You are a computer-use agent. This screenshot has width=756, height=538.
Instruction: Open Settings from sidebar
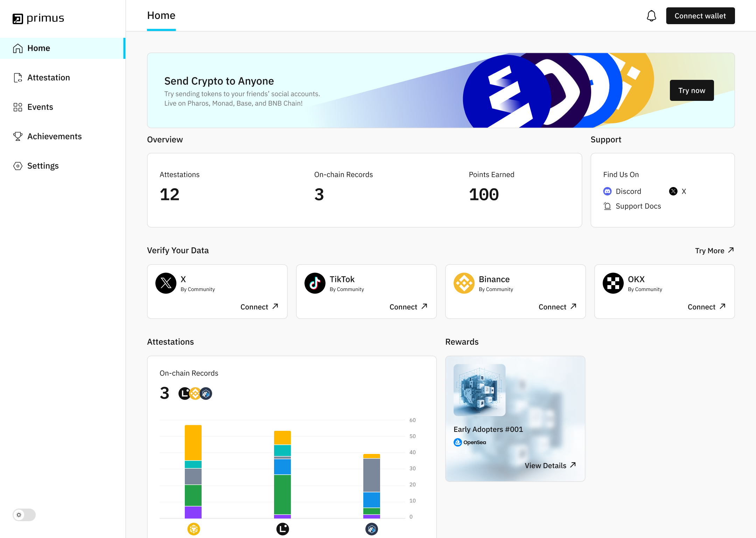pos(43,166)
